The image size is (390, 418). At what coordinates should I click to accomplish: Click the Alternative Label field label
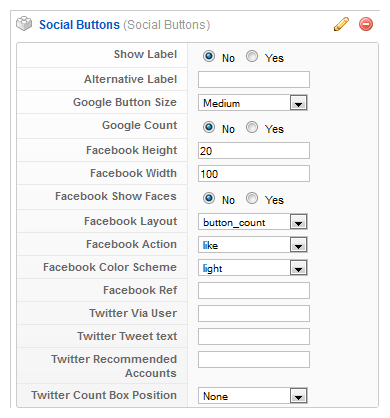pyautogui.click(x=130, y=79)
